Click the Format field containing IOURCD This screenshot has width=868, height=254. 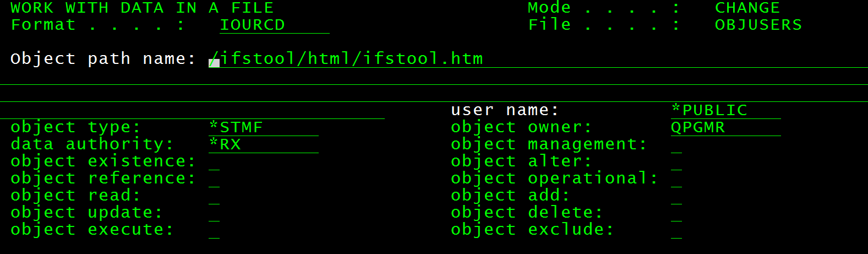coord(274,25)
